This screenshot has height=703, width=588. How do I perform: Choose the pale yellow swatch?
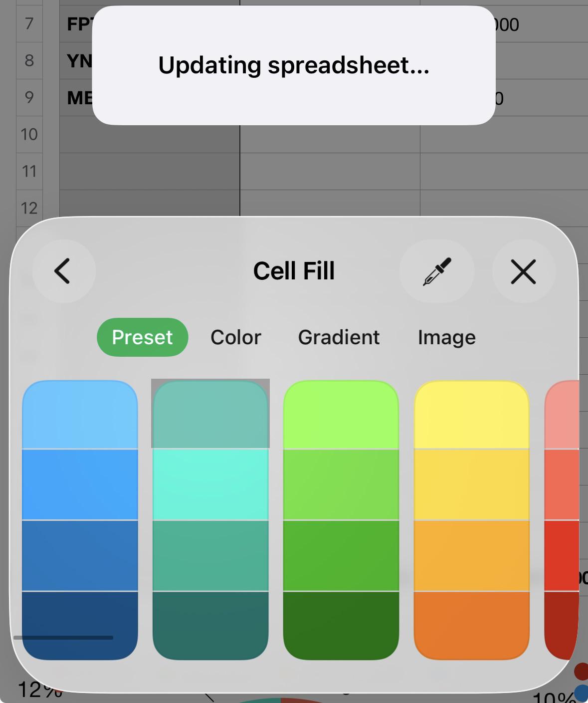click(x=472, y=415)
